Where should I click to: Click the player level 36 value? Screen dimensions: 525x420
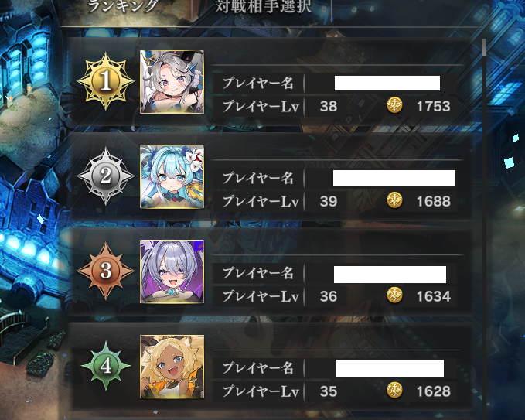click(328, 296)
